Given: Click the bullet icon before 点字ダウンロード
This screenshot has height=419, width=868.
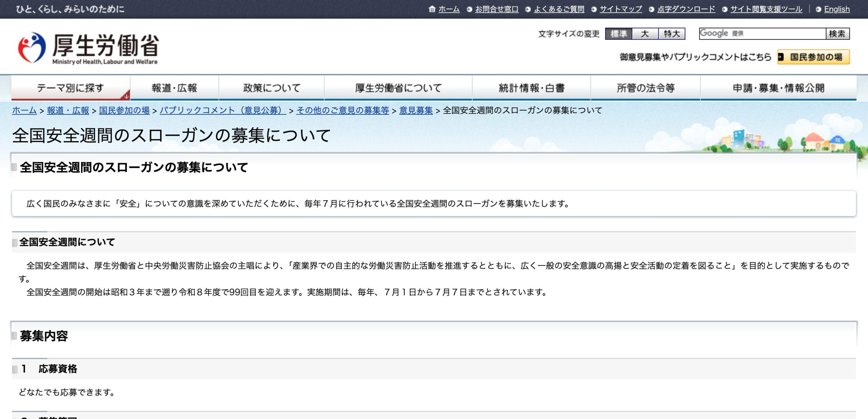Looking at the screenshot, I should click(x=651, y=9).
